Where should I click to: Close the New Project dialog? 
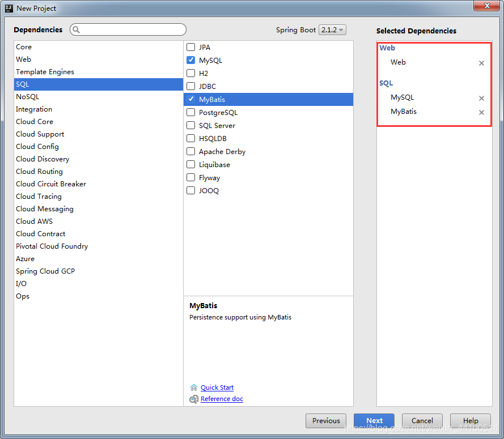point(486,6)
